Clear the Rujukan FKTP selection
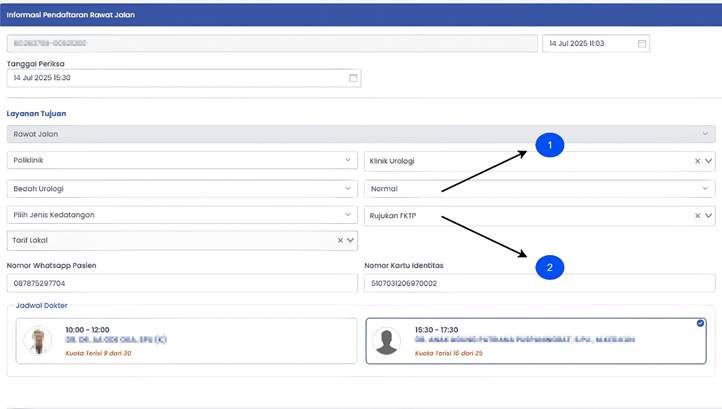This screenshot has height=409, width=722. (x=697, y=215)
